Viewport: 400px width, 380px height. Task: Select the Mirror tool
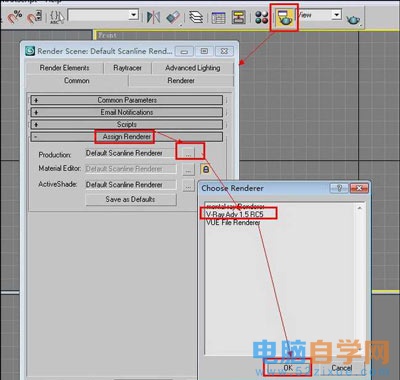pyautogui.click(x=153, y=17)
